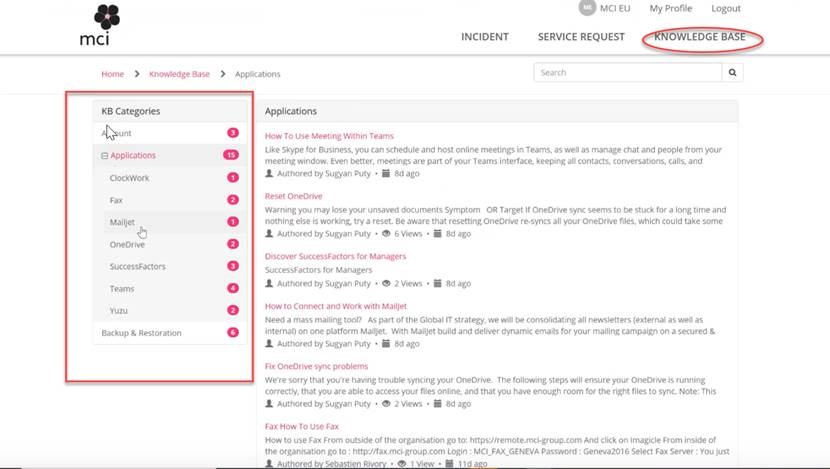
Task: Open article How To Use Meeting Within Teams
Action: pos(329,136)
